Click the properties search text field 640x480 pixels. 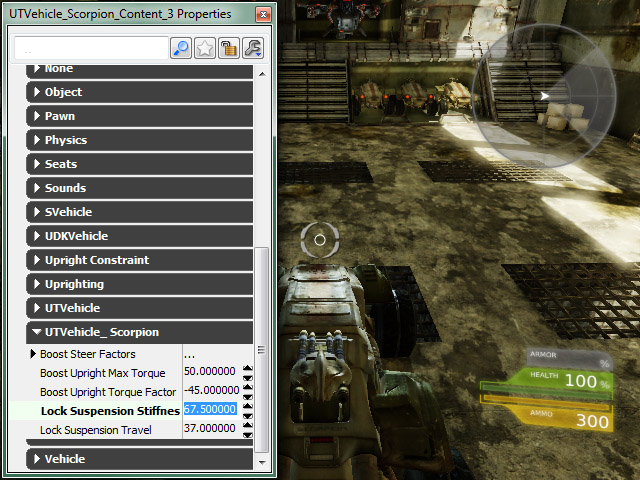click(x=90, y=48)
